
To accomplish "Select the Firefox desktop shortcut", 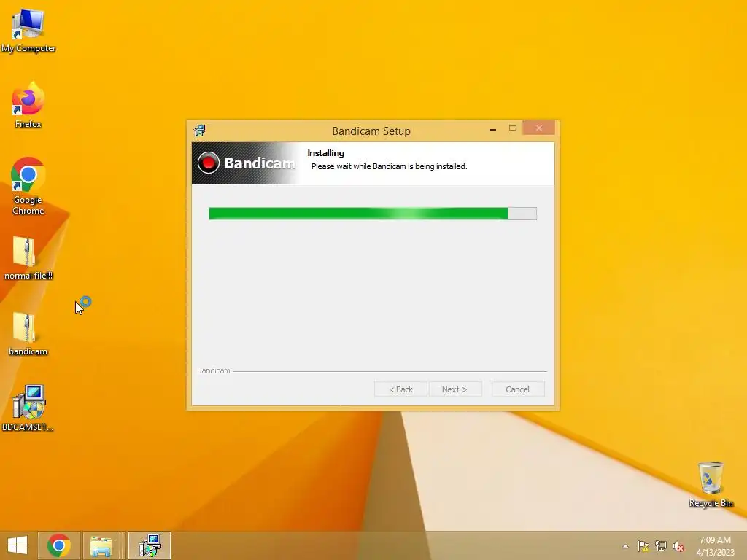I will pyautogui.click(x=28, y=105).
